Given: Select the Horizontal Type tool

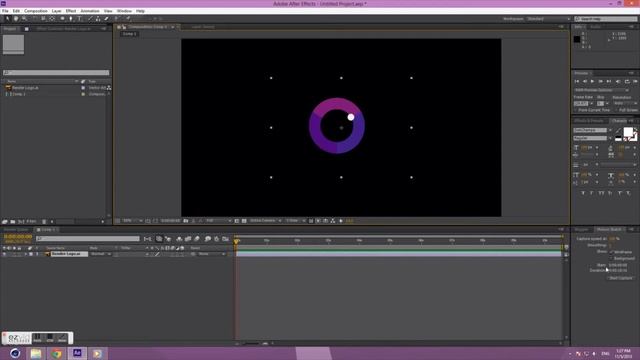Looking at the screenshot, I should click(80, 18).
